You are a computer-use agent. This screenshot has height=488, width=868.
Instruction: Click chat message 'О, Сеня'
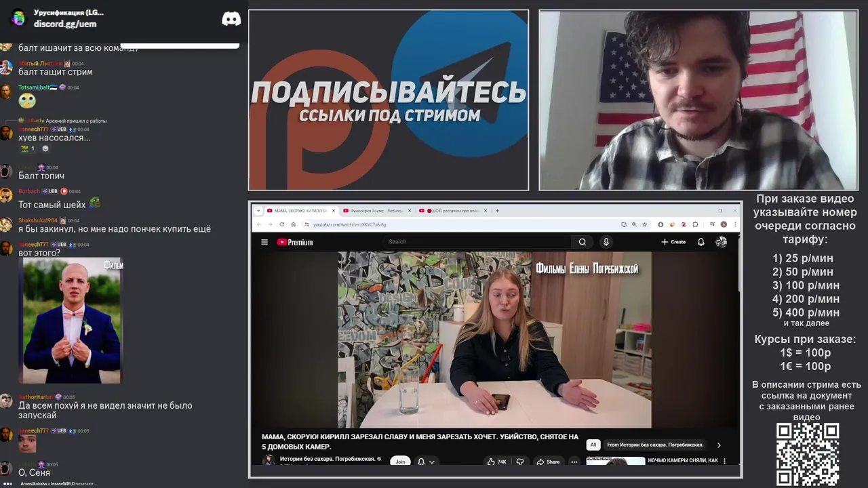coord(34,472)
